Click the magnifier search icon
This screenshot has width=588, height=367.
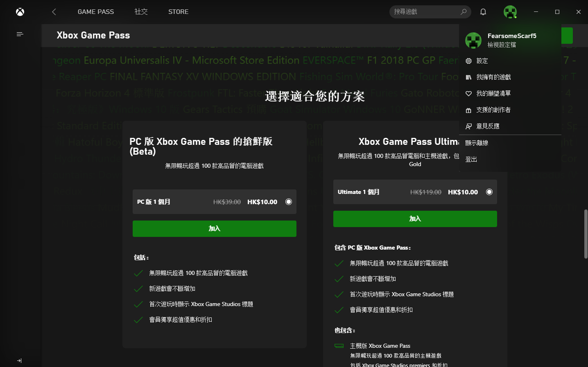point(464,12)
